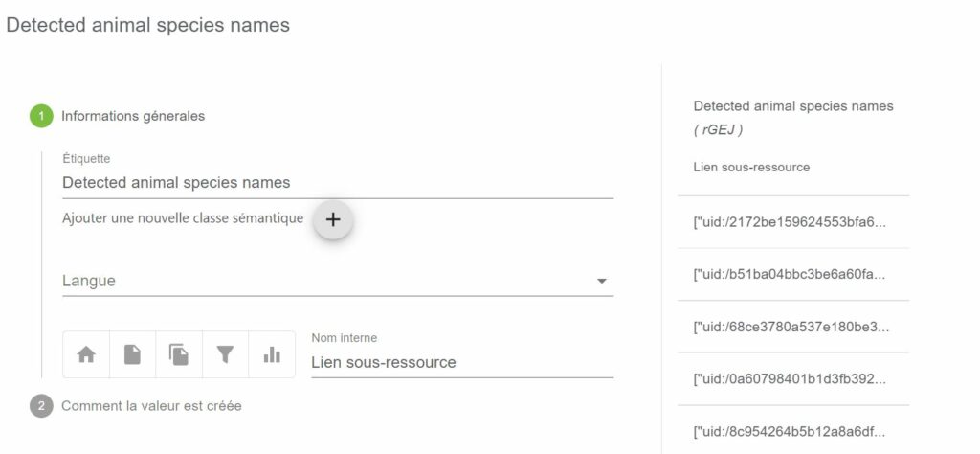Click the Langue combo box label

pos(89,281)
